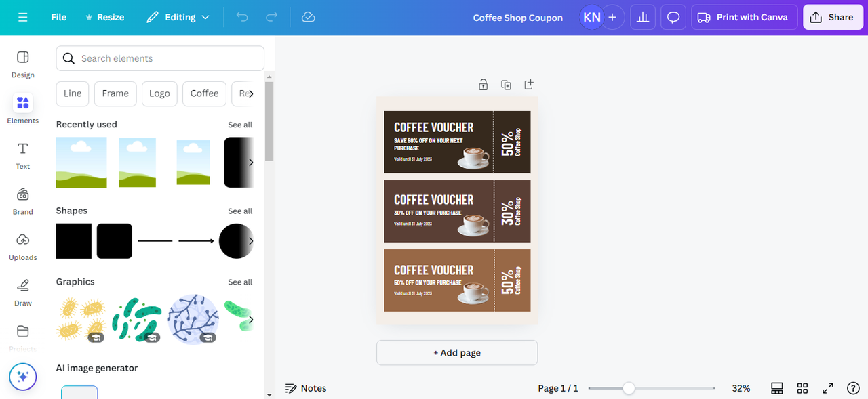Select the Coffee category chip
868x399 pixels.
(204, 93)
